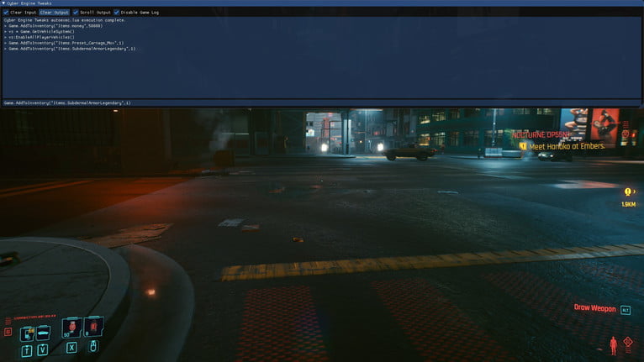Toggle the Scroll Output checkbox
This screenshot has width=644, height=362.
point(76,13)
